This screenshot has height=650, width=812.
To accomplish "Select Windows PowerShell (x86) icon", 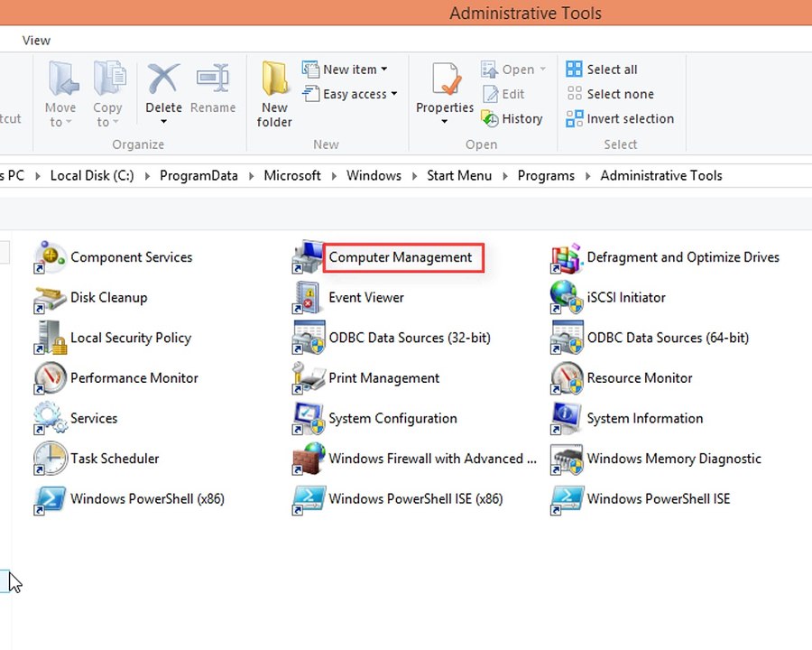I will pos(50,499).
